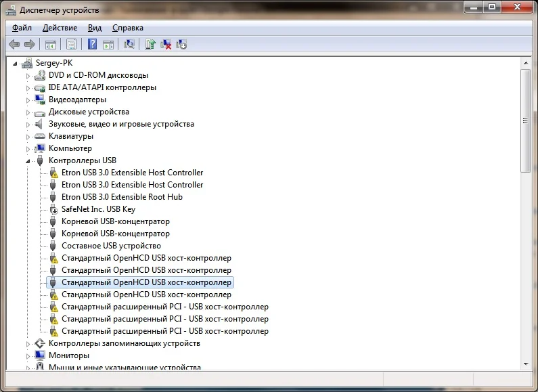Click the Forward arrow in the toolbar
The height and width of the screenshot is (392, 538).
(x=30, y=44)
